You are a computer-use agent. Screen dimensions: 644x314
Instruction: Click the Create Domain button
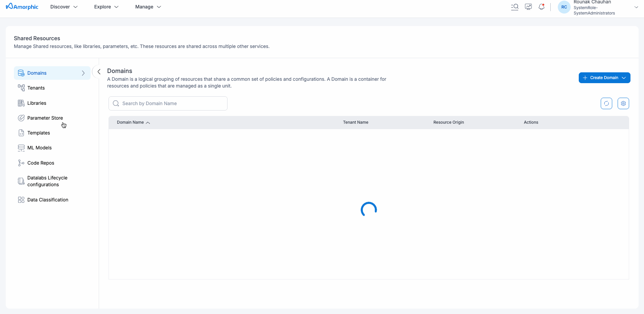604,78
